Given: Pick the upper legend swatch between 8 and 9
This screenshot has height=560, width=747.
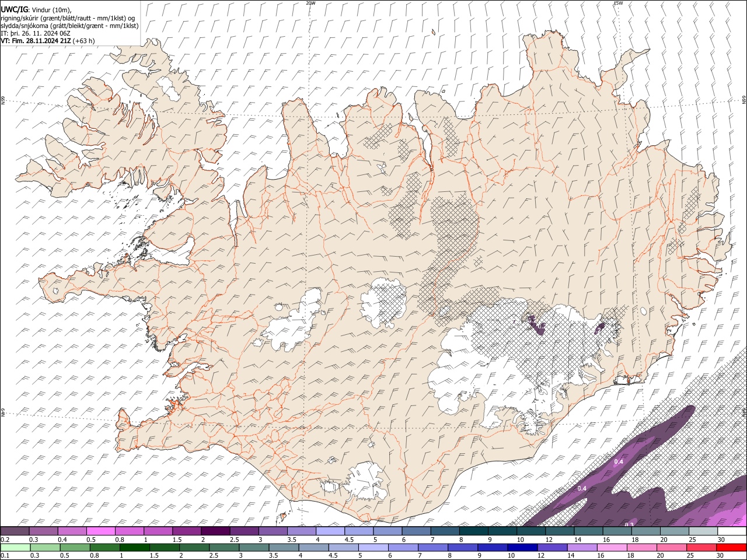Looking at the screenshot, I should pyautogui.click(x=474, y=531).
